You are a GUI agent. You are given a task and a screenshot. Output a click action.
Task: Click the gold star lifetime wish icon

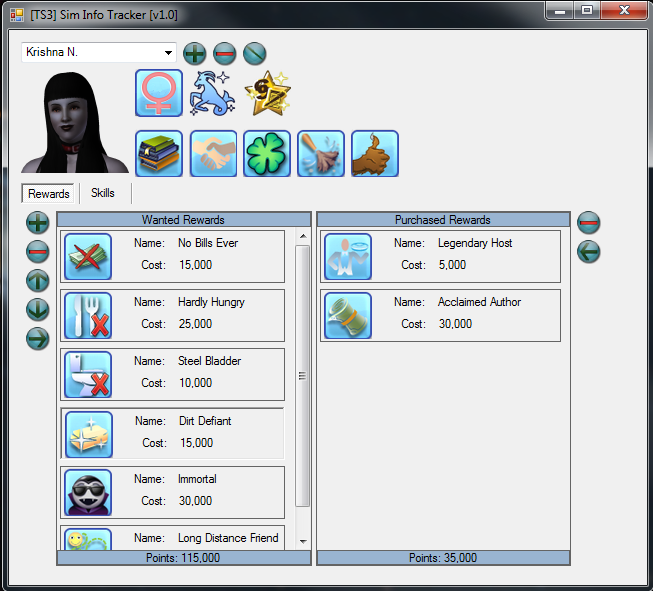pyautogui.click(x=267, y=93)
